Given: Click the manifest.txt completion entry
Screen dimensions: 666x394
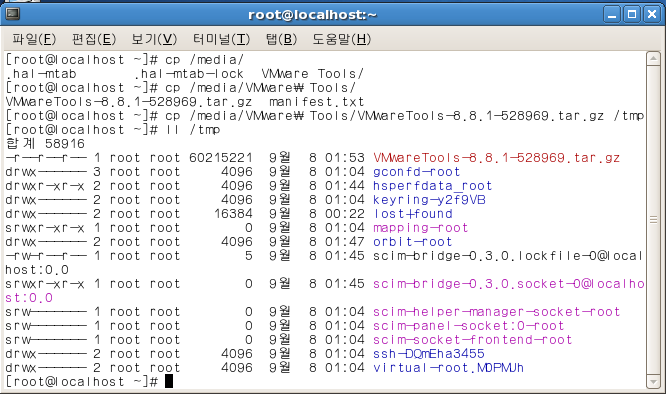Looking at the screenshot, I should click(x=316, y=102).
